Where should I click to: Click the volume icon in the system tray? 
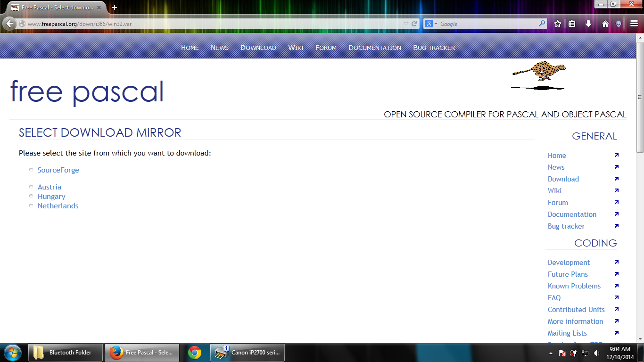pyautogui.click(x=596, y=353)
